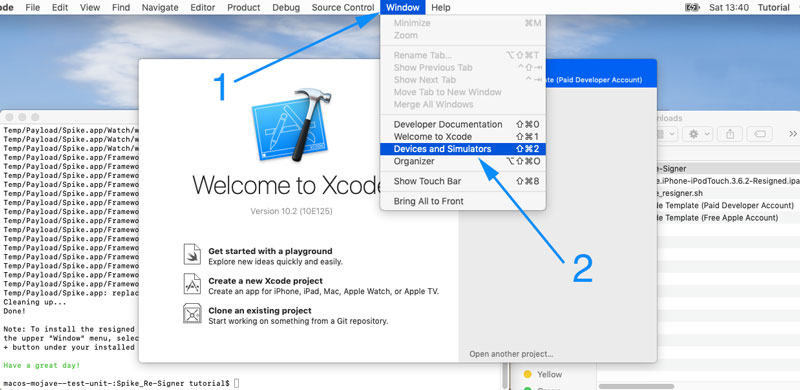Open the Navigate menu
Viewport: 800px width, 390px height.
click(x=160, y=7)
